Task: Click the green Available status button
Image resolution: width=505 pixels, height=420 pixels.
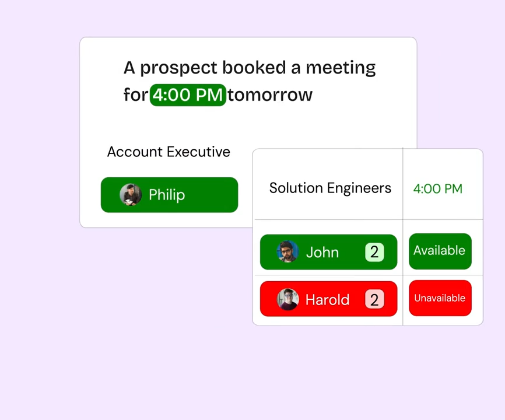Action: click(x=440, y=251)
